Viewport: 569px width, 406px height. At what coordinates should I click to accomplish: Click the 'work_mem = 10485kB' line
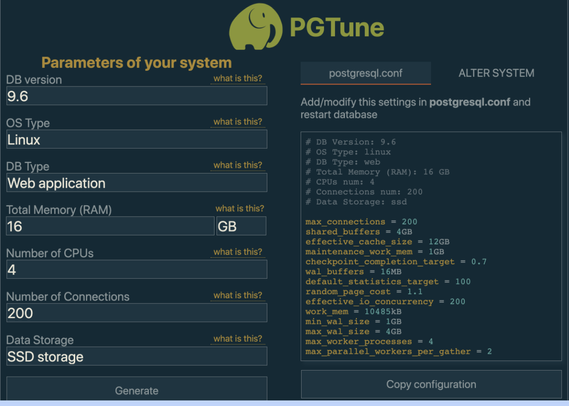tap(353, 311)
